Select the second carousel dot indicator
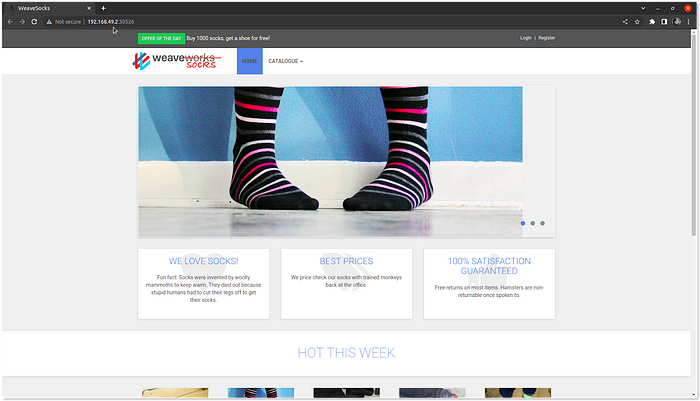 coord(532,223)
